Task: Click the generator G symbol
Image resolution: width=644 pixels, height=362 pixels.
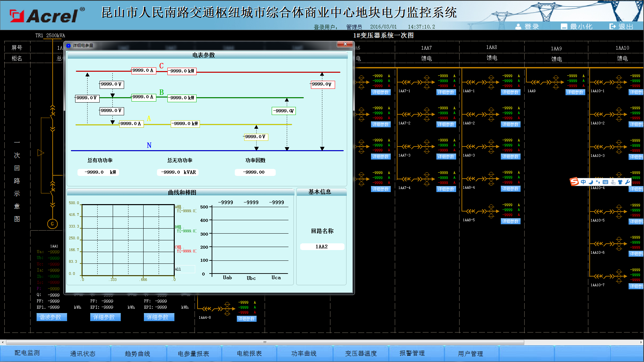Action: [x=52, y=224]
